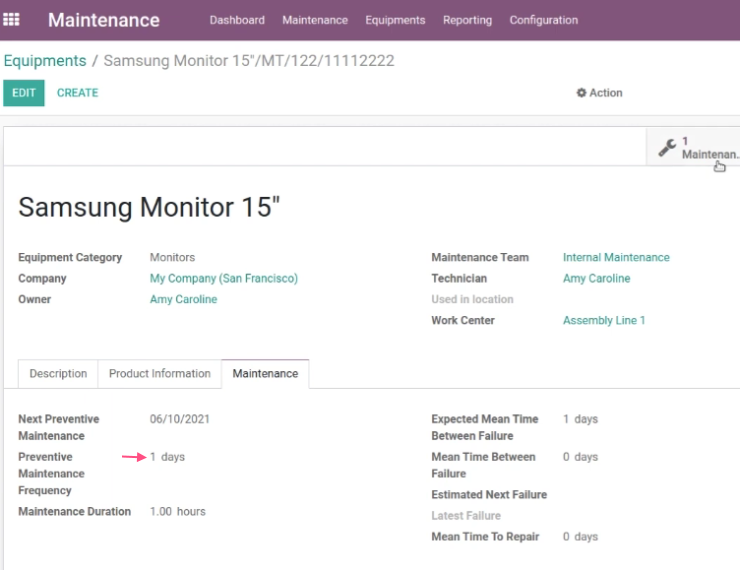Click the Latest Failure label
740x570 pixels.
pos(466,516)
